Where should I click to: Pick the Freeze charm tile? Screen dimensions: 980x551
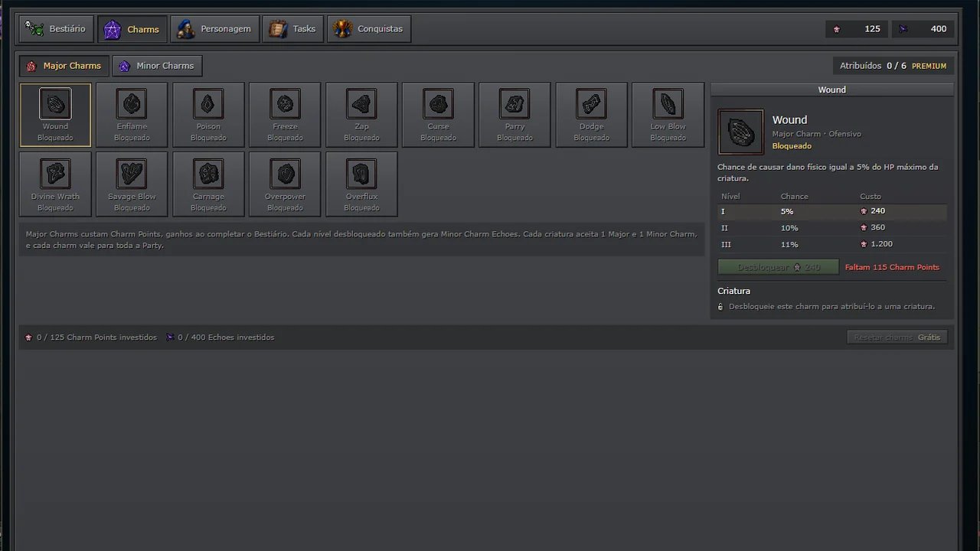coord(285,115)
